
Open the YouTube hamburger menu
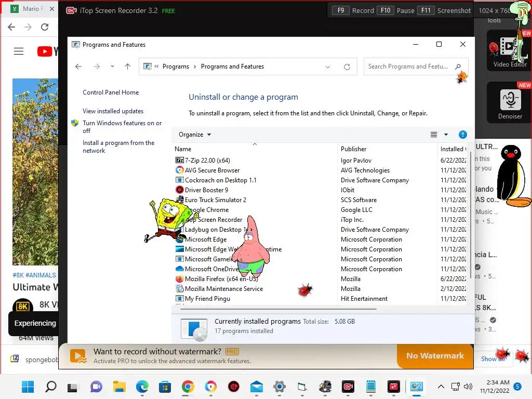(x=19, y=51)
